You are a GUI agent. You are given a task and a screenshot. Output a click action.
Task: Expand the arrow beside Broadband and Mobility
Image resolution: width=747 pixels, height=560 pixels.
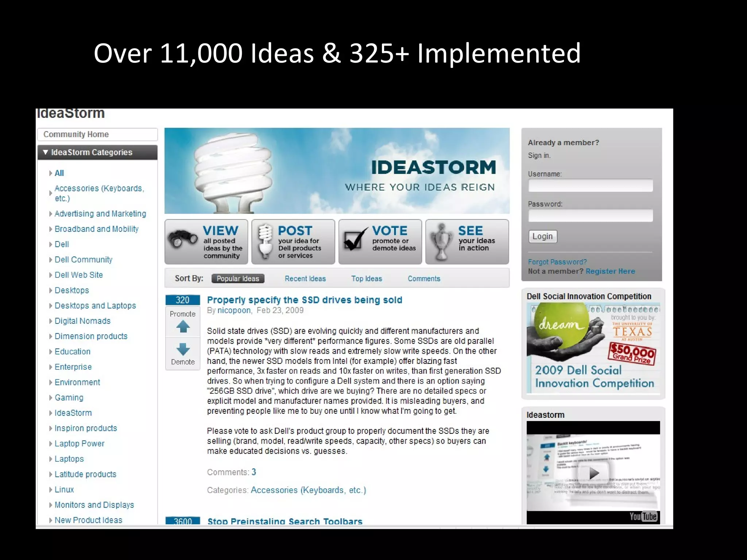point(51,229)
